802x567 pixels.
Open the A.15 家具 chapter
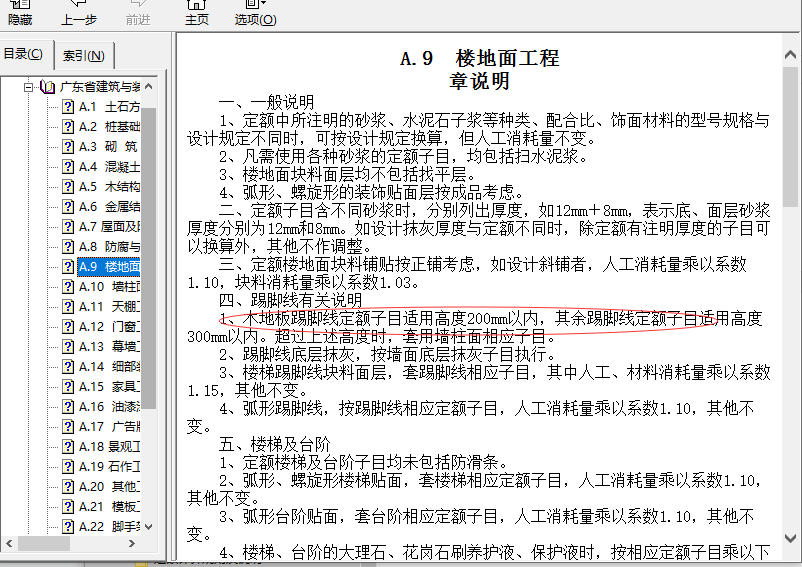109,387
